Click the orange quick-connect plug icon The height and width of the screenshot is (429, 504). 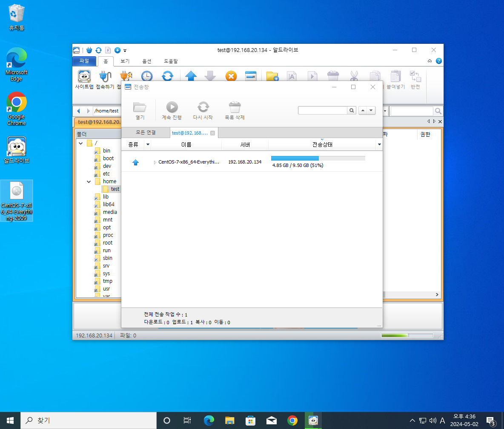tap(126, 76)
